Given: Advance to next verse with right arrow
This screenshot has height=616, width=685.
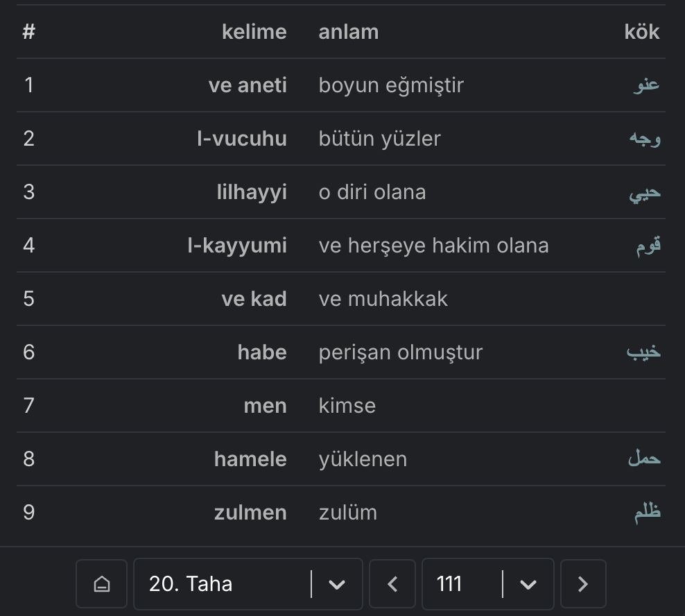Looking at the screenshot, I should tap(582, 583).
